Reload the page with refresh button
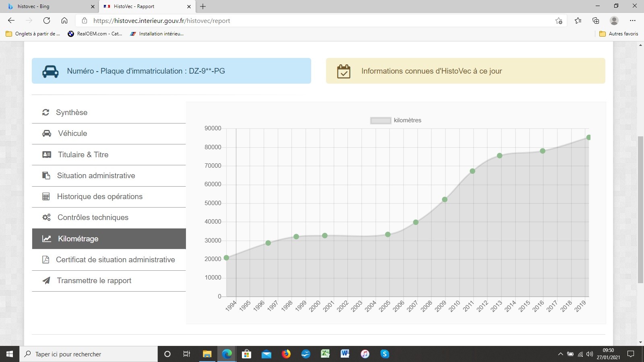The image size is (644, 362). click(47, 21)
